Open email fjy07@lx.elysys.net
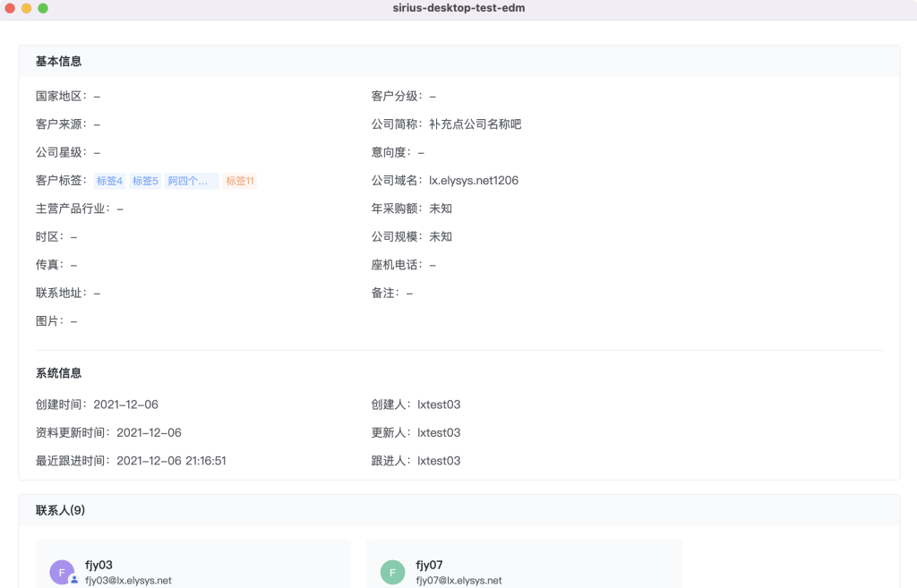Screen dimensions: 917x588 458,581
